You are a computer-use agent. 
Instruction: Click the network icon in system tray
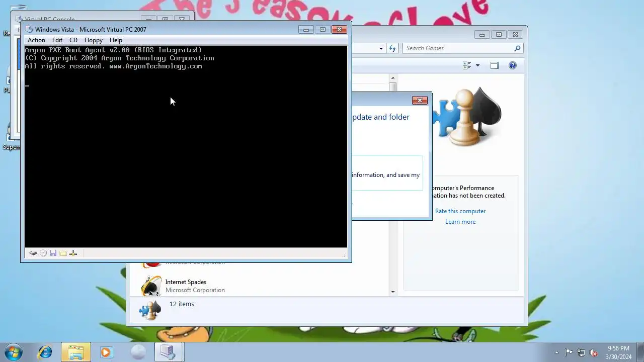[x=581, y=352]
